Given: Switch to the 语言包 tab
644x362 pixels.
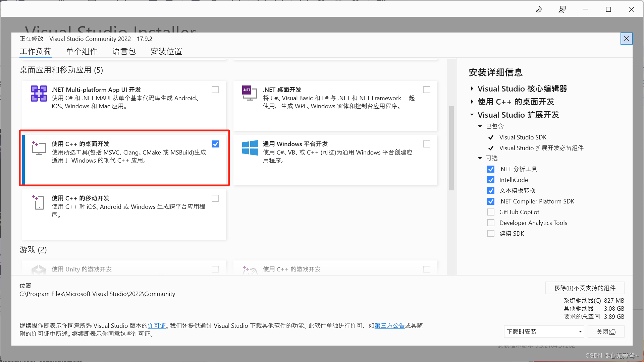Looking at the screenshot, I should (x=124, y=51).
